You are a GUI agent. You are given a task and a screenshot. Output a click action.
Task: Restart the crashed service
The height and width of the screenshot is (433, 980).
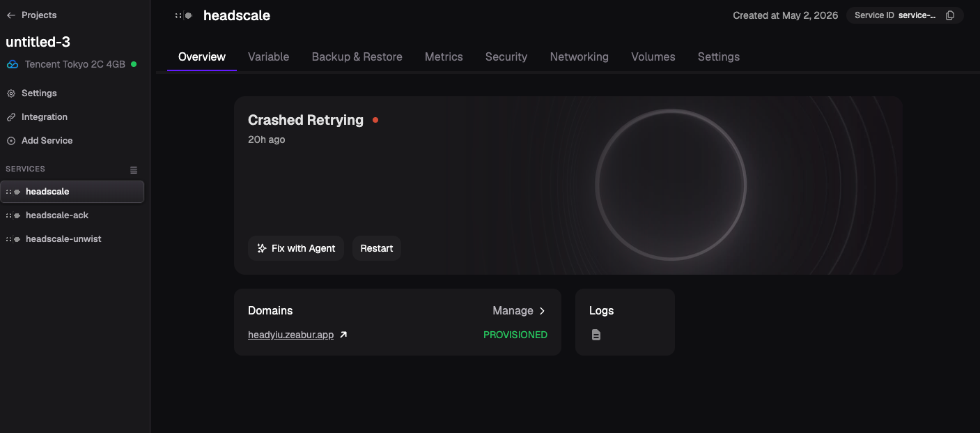[x=377, y=248]
